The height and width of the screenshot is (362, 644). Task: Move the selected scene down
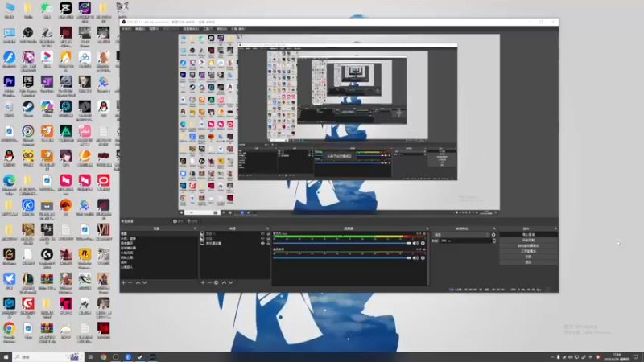145,283
